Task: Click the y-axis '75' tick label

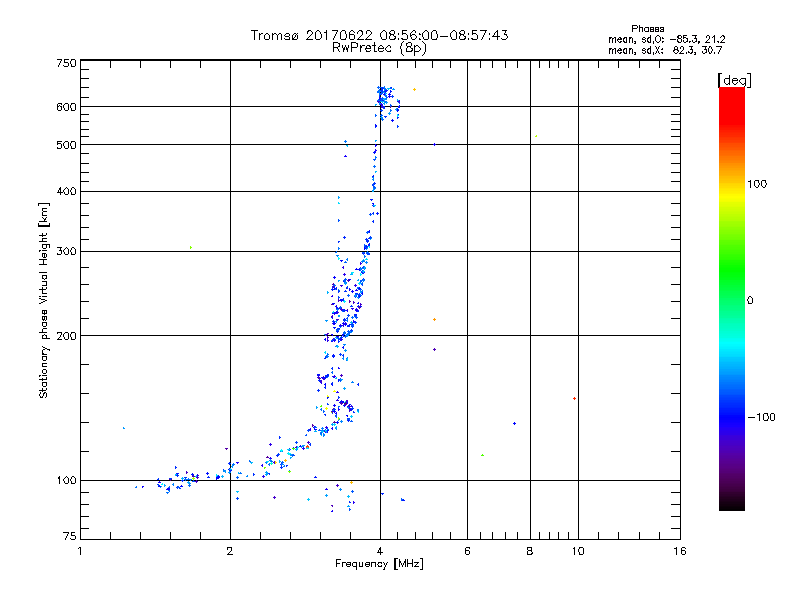Action: tap(70, 536)
